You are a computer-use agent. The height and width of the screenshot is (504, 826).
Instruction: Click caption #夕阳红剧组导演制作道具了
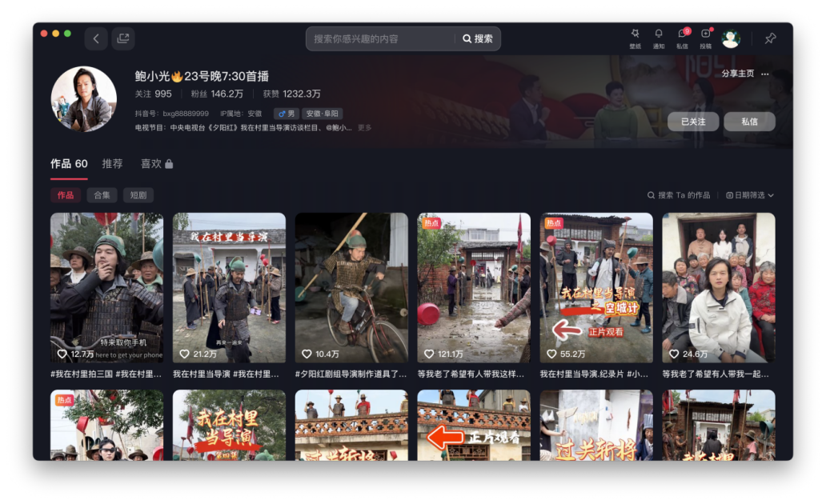(351, 374)
